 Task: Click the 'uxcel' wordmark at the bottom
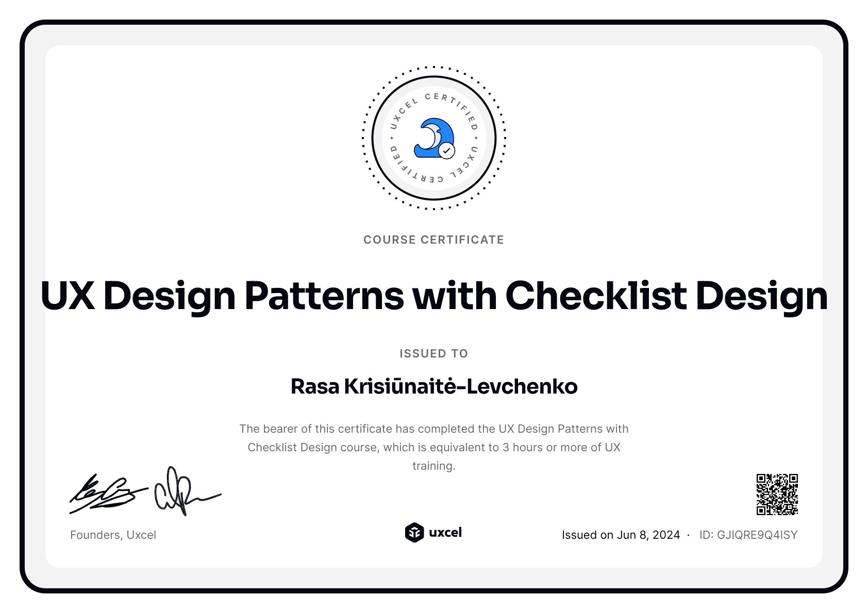click(445, 533)
